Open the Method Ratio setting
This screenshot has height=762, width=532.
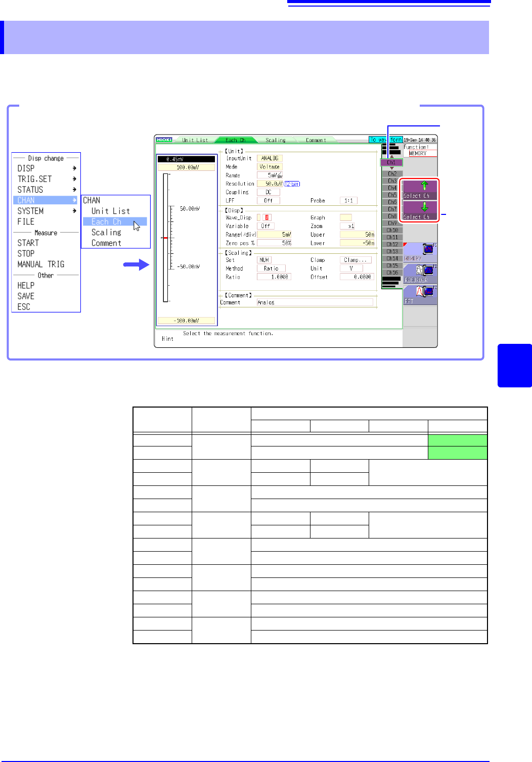point(271,268)
